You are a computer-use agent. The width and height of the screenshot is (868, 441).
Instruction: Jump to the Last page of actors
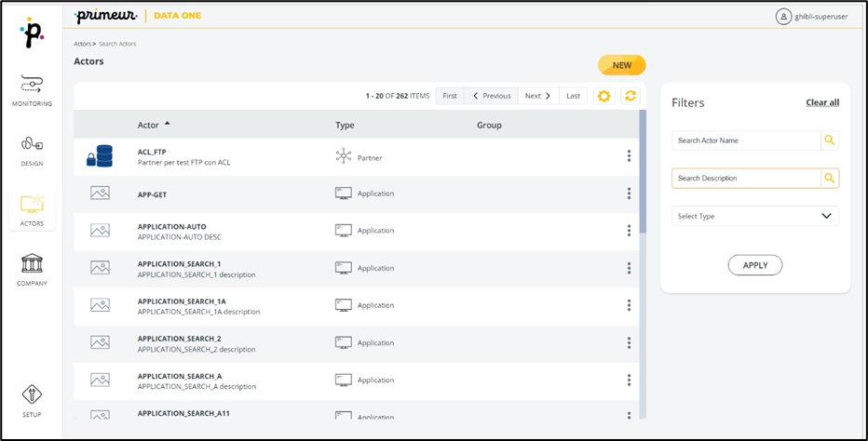[573, 96]
